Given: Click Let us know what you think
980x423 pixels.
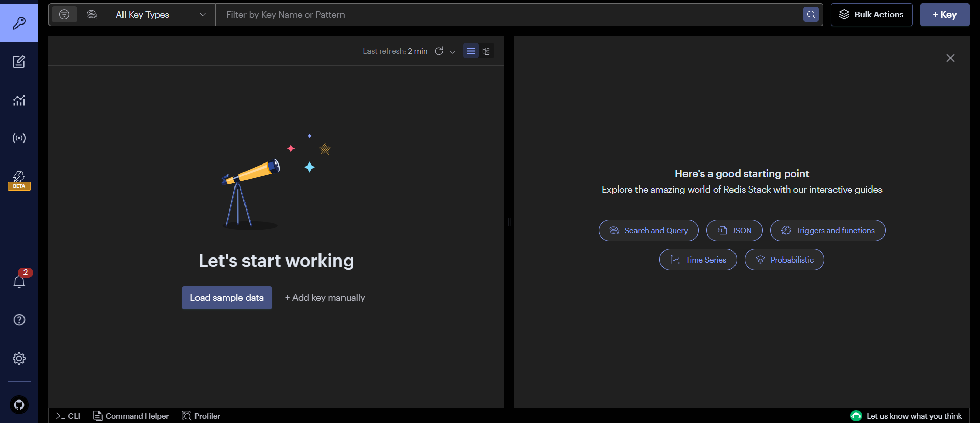Looking at the screenshot, I should (x=906, y=416).
